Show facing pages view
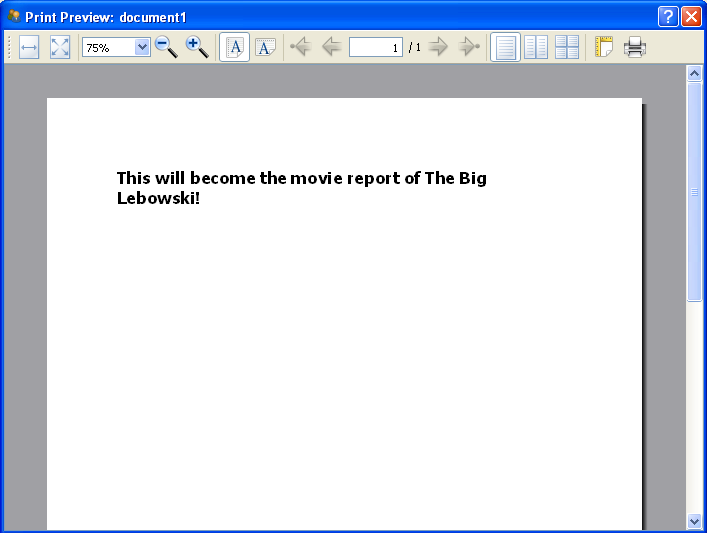The image size is (707, 533). click(536, 47)
